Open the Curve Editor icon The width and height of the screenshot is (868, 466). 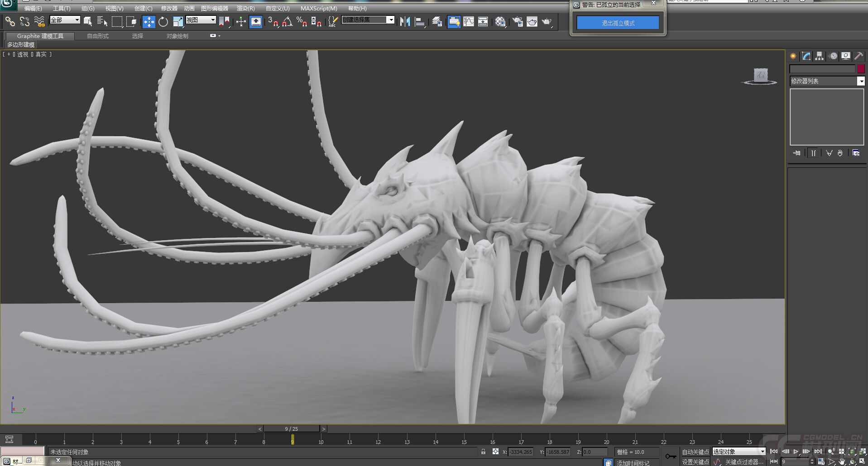469,21
